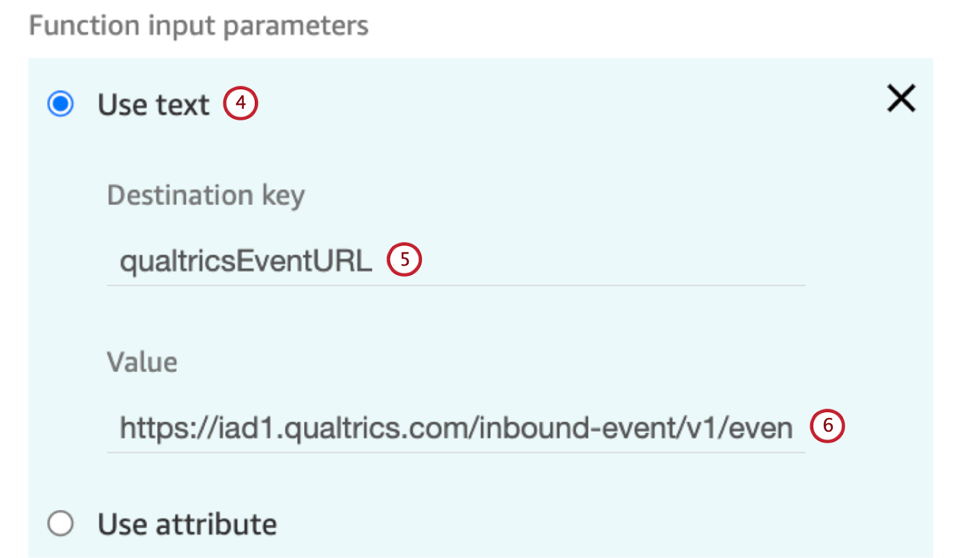The image size is (980, 558).
Task: Click the Use text label
Action: [x=153, y=104]
